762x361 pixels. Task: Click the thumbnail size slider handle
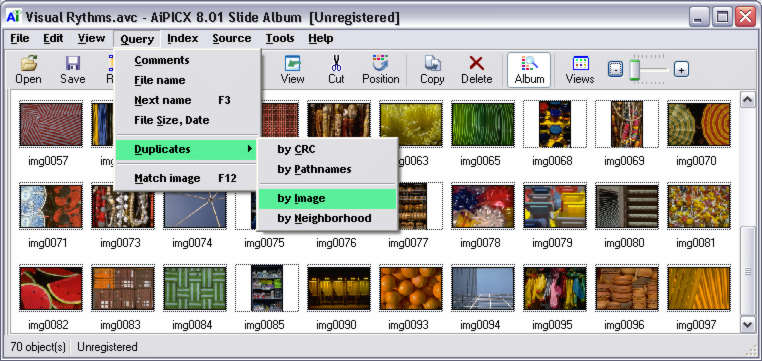[635, 70]
